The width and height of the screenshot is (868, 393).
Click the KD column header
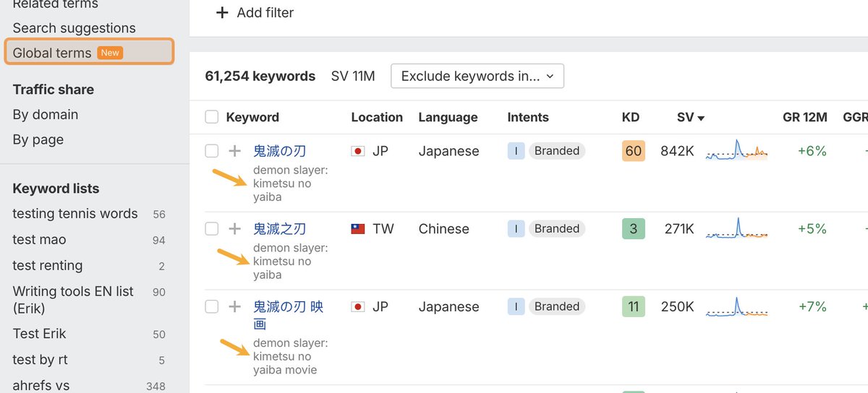pyautogui.click(x=630, y=117)
